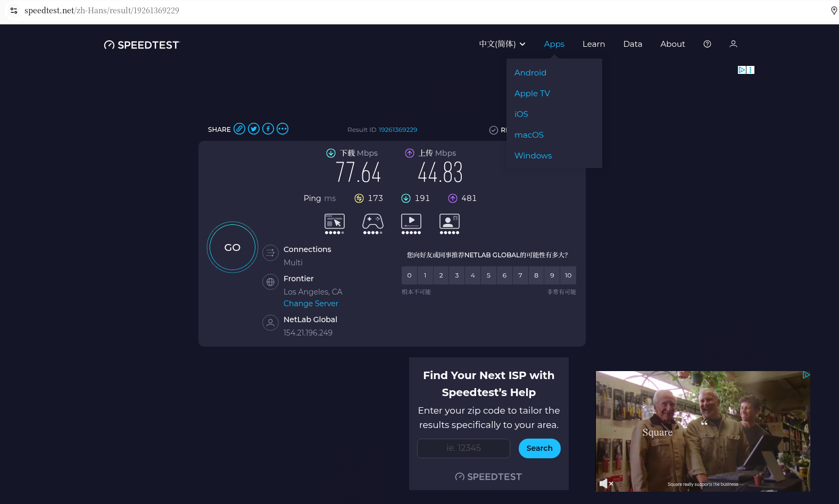This screenshot has height=504, width=839.
Task: Rate recommendation score 9
Action: pos(552,275)
